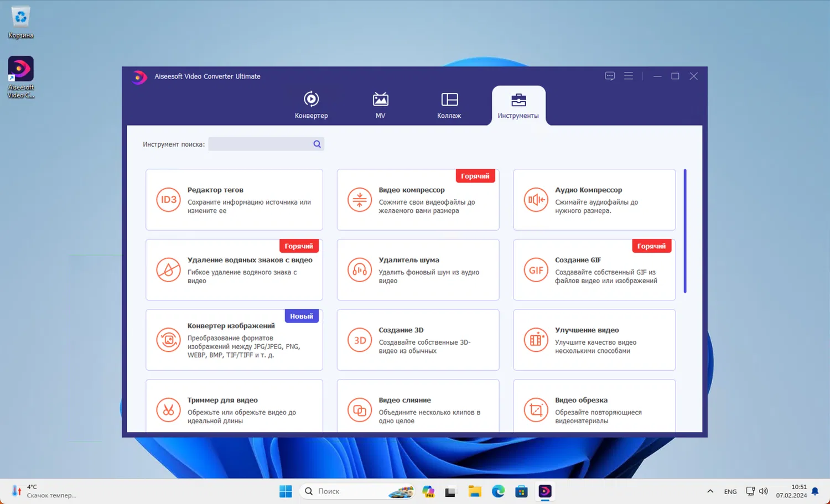The image size is (830, 504).
Task: Click the Windows Start button
Action: point(286,491)
